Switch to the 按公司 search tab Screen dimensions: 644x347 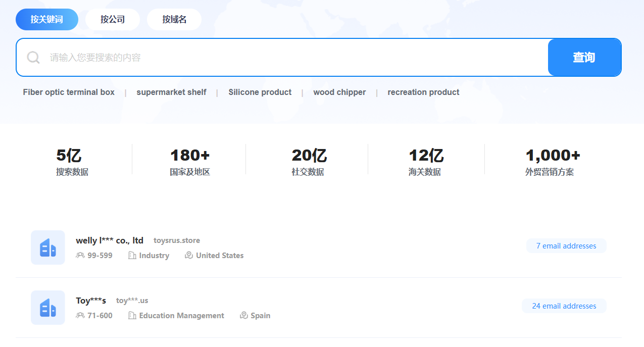coord(113,20)
